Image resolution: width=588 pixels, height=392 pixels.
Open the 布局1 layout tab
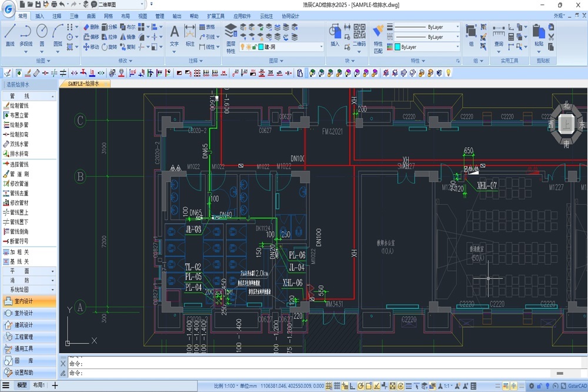(38, 386)
